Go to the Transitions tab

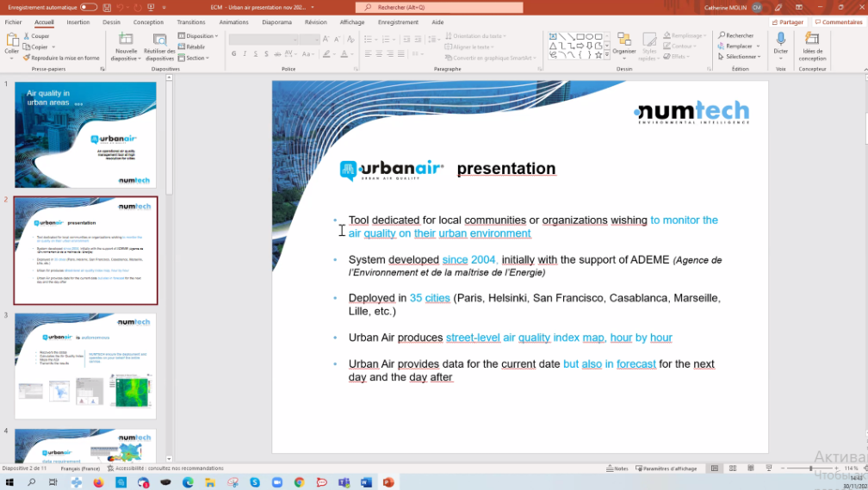pos(191,22)
